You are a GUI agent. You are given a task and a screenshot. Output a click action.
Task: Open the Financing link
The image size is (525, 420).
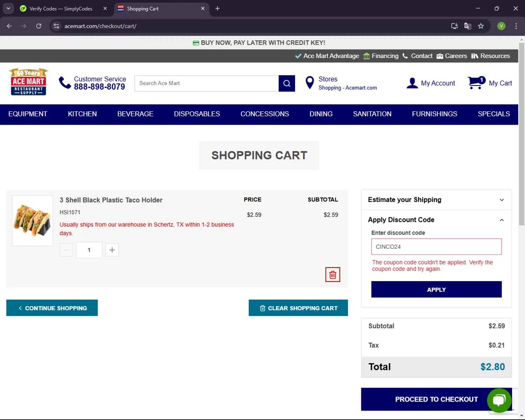click(x=381, y=56)
